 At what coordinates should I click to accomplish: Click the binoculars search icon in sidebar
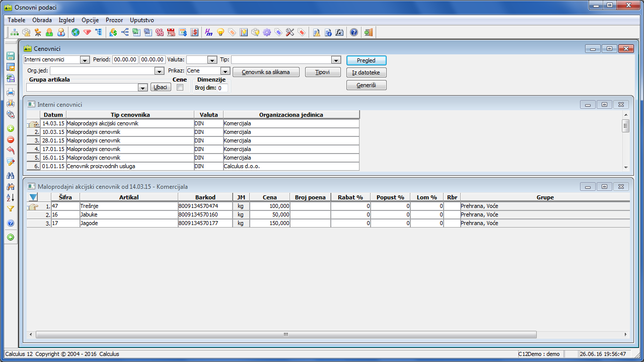pos(11,176)
